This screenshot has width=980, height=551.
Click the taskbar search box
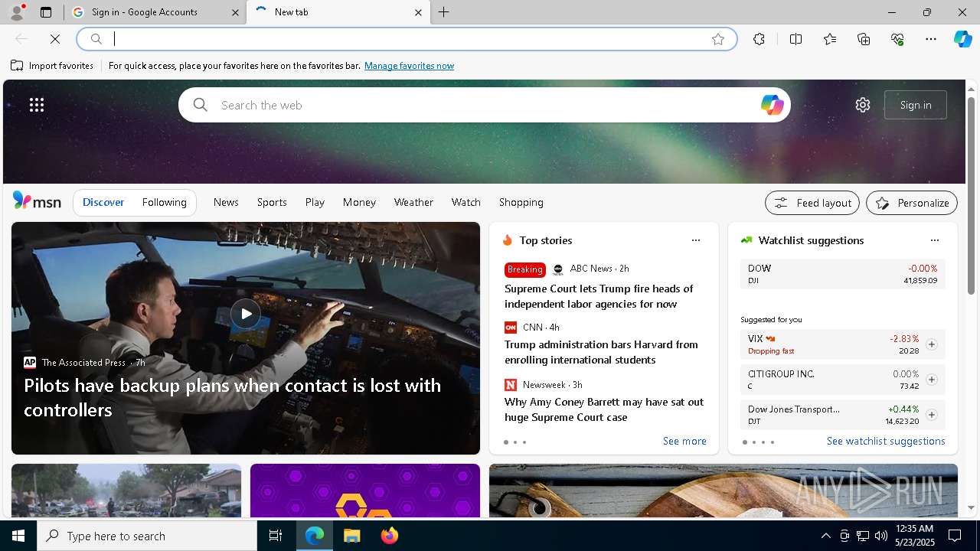[147, 536]
